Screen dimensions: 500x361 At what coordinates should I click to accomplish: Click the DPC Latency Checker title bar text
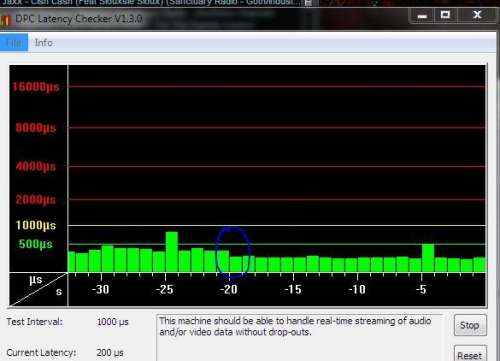click(79, 19)
